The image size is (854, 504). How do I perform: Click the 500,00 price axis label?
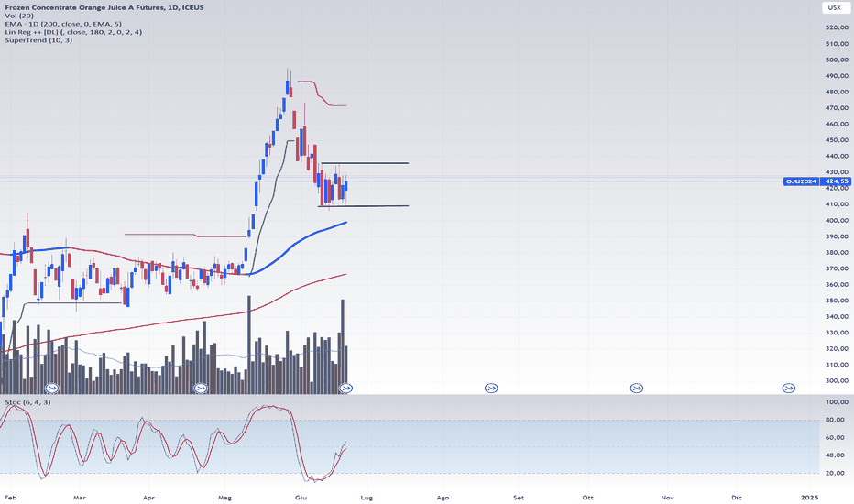(x=837, y=60)
